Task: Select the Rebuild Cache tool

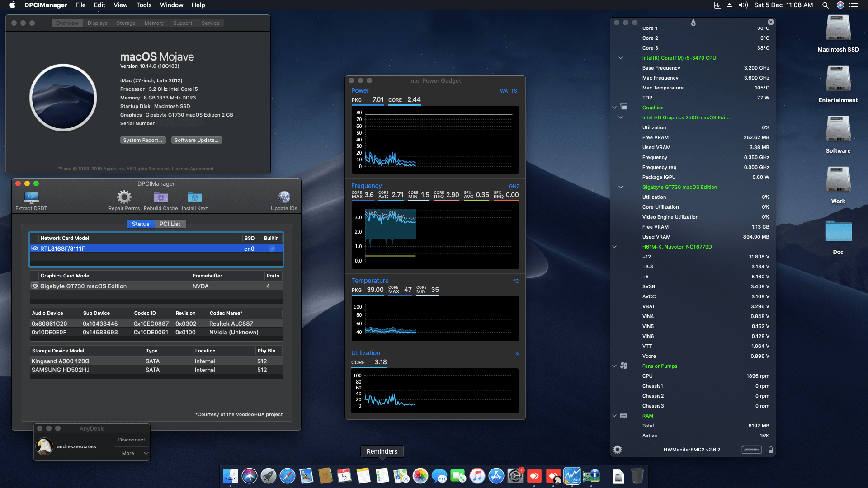Action: pyautogui.click(x=160, y=197)
